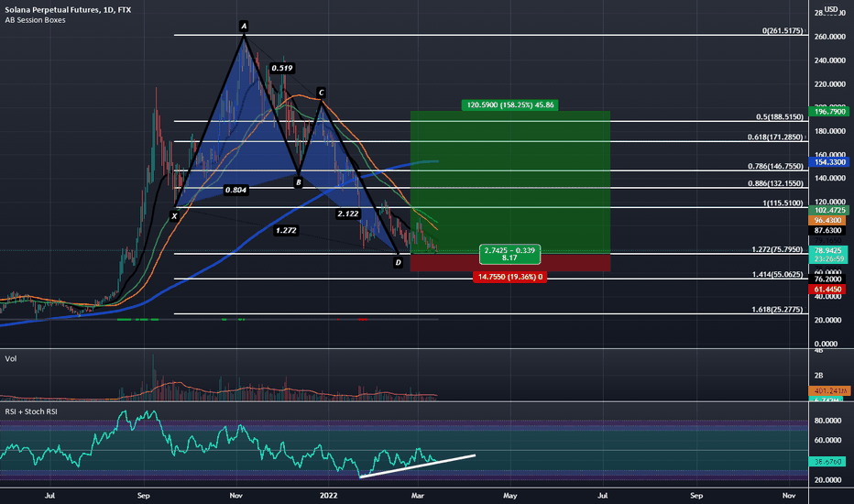Select harmonic pattern point C label

[322, 93]
